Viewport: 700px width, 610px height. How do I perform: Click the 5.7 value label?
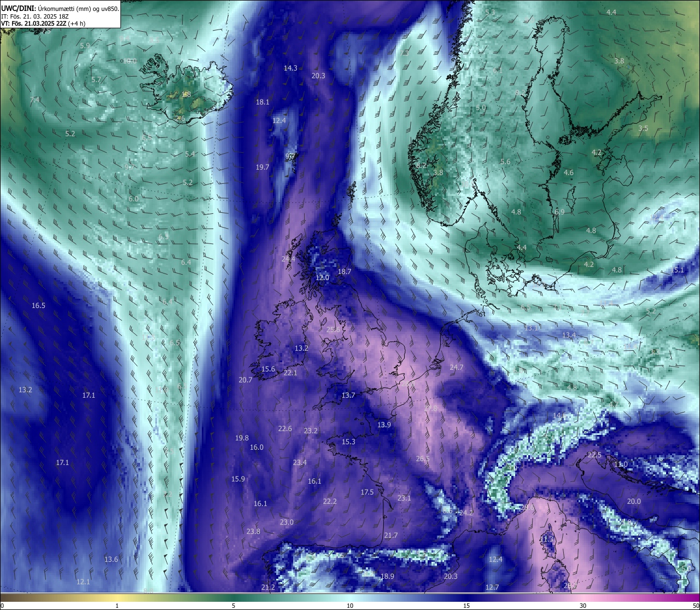[x=96, y=80]
